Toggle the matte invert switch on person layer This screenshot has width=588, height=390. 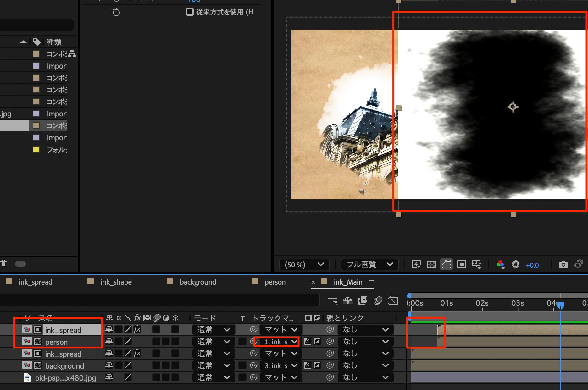point(317,342)
